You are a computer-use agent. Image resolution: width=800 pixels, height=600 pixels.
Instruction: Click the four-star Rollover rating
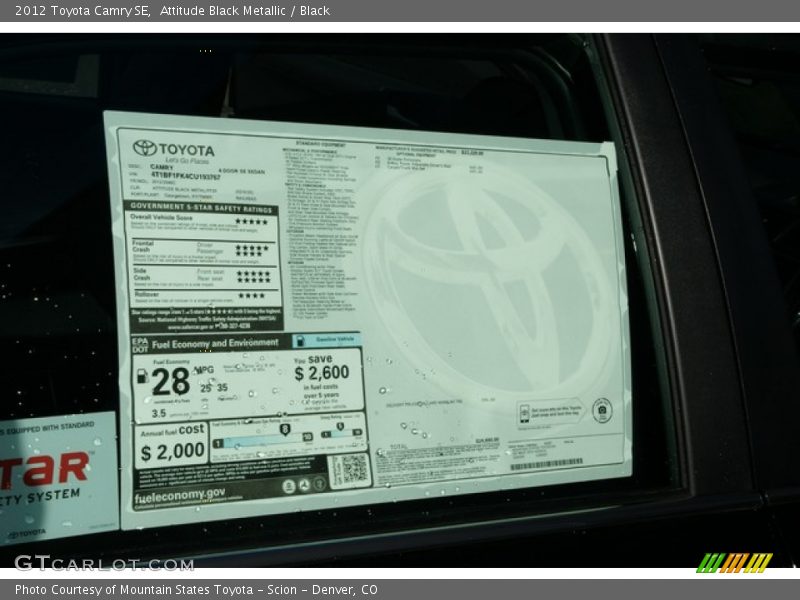click(251, 295)
